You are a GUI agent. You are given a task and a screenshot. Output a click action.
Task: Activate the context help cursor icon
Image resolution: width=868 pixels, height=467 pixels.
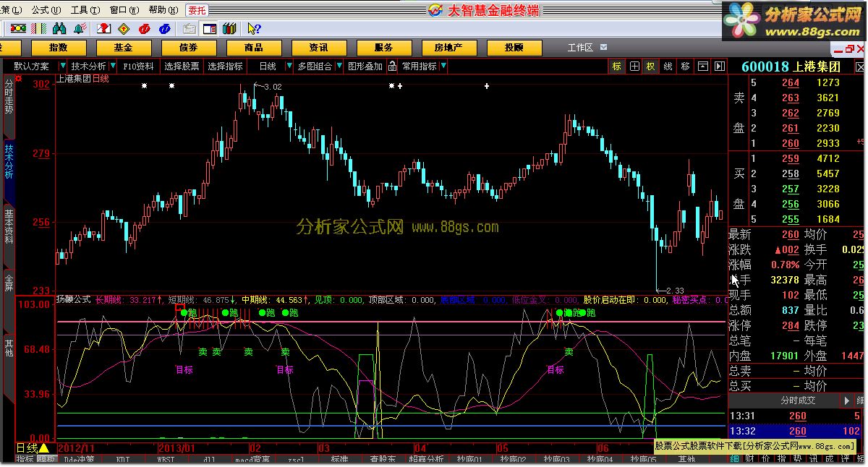point(253,28)
